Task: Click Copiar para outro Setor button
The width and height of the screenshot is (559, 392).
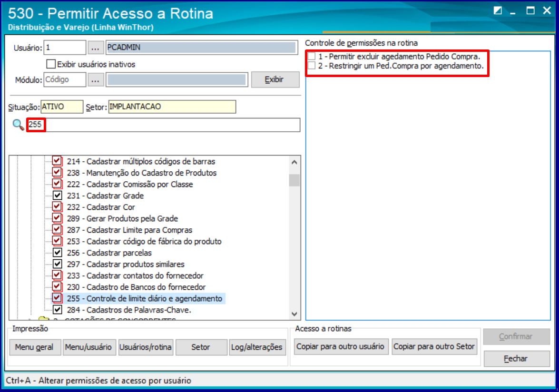Action: pos(434,346)
